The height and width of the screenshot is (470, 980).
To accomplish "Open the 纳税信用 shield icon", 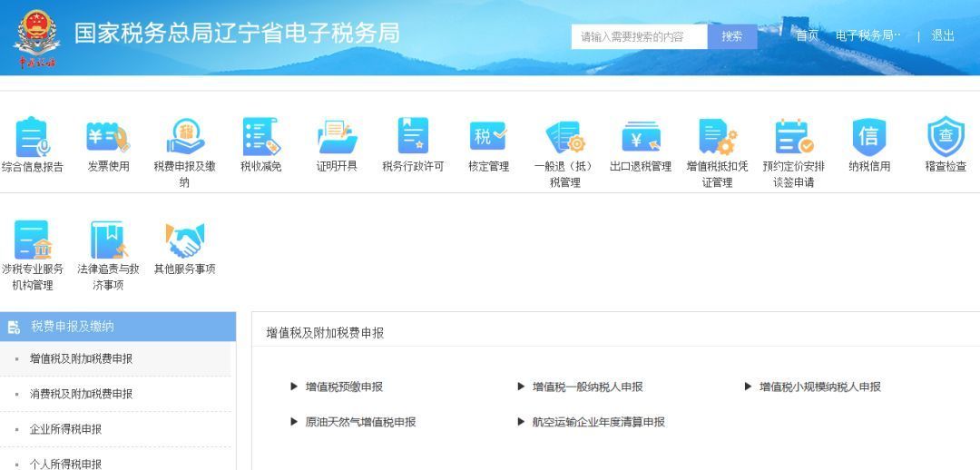I will tap(868, 137).
